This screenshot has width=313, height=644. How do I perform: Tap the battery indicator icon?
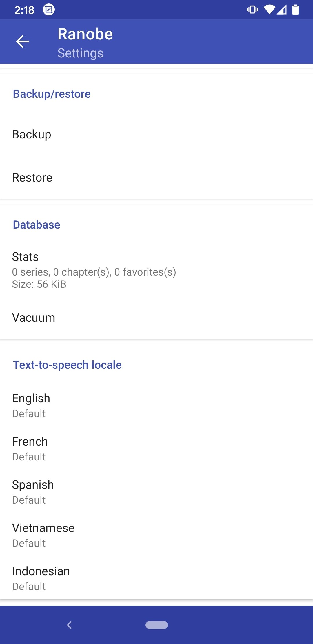pos(295,10)
